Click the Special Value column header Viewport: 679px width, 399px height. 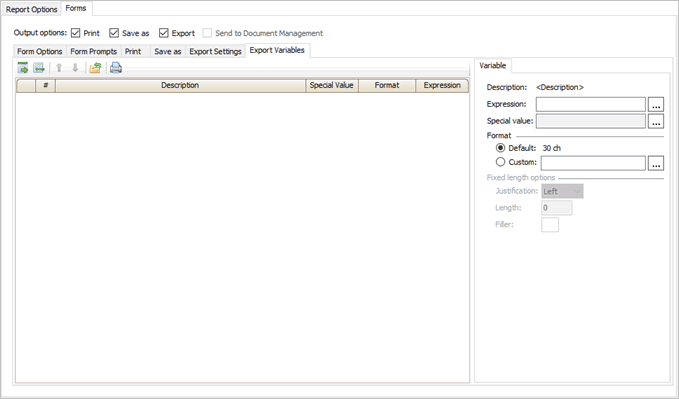(x=332, y=85)
